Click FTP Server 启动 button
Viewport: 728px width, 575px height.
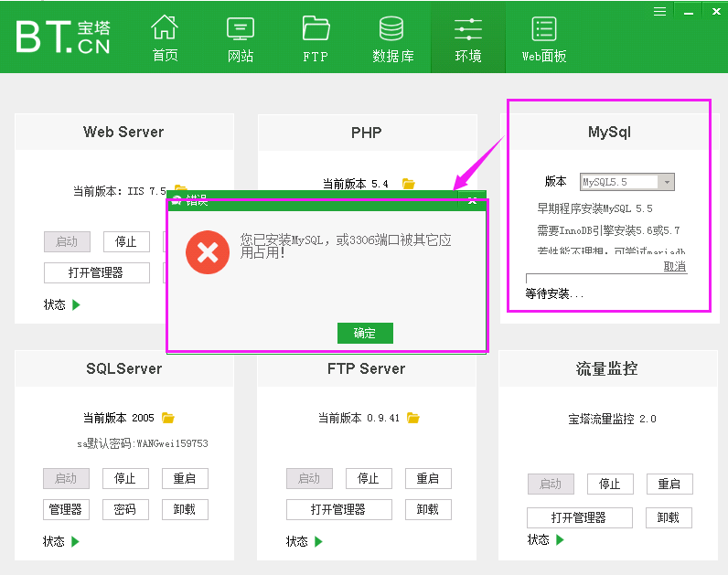pyautogui.click(x=309, y=478)
